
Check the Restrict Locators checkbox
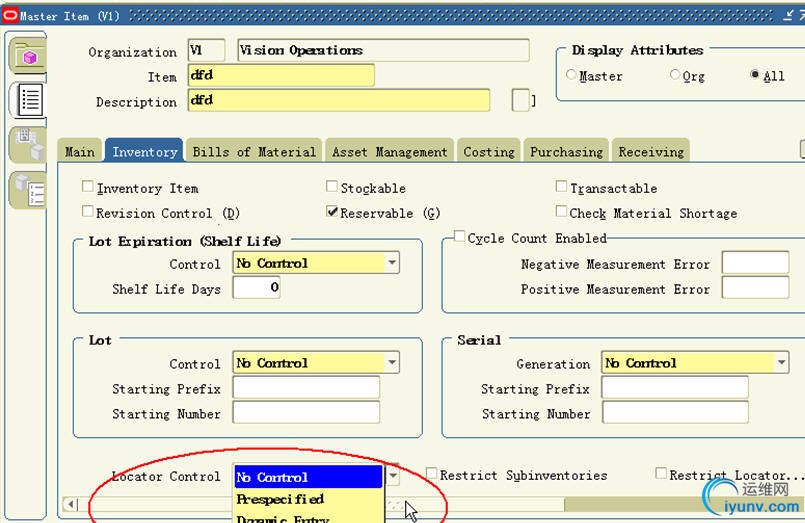click(x=661, y=473)
